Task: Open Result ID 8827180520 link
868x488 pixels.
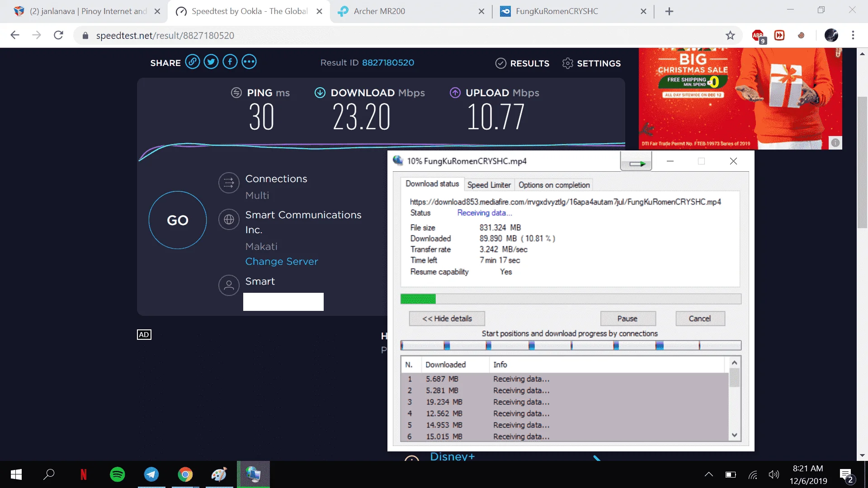Action: click(388, 63)
